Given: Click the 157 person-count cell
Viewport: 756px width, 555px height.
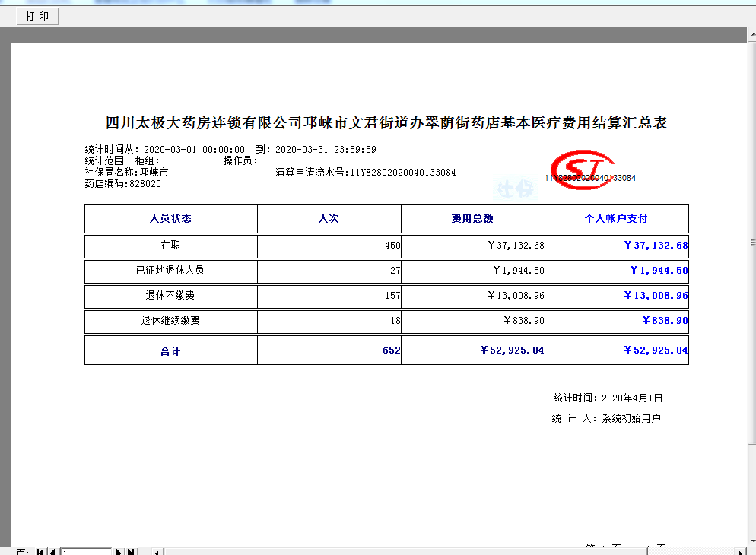Looking at the screenshot, I should tap(329, 295).
